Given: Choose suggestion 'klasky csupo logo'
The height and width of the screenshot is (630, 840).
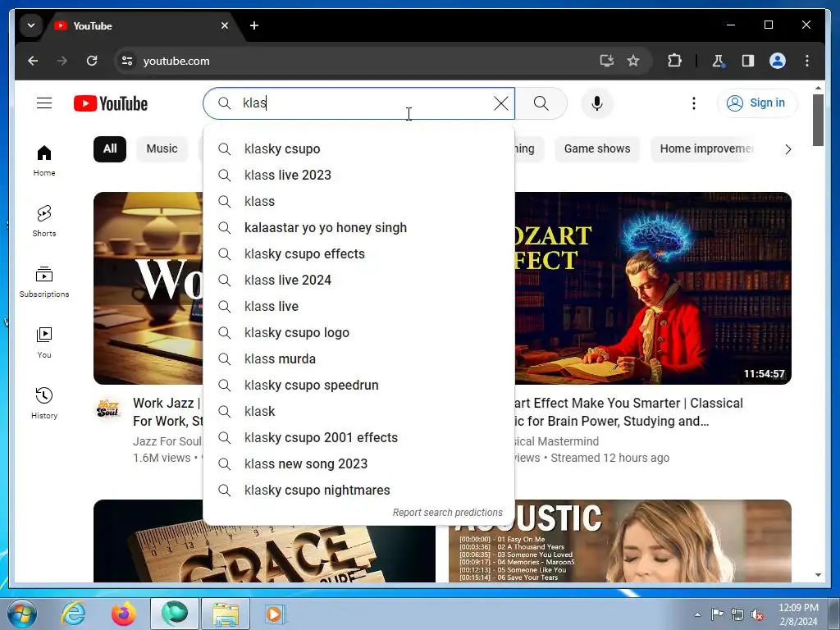Looking at the screenshot, I should 359,333.
